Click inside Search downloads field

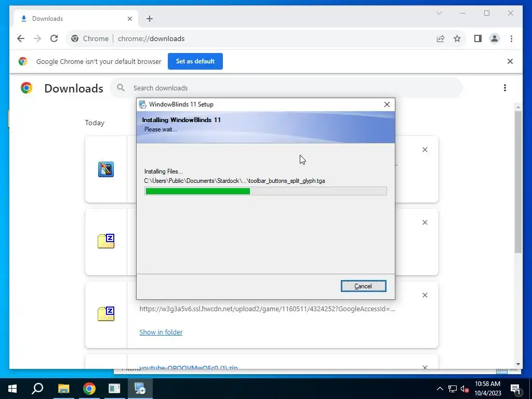pos(286,88)
